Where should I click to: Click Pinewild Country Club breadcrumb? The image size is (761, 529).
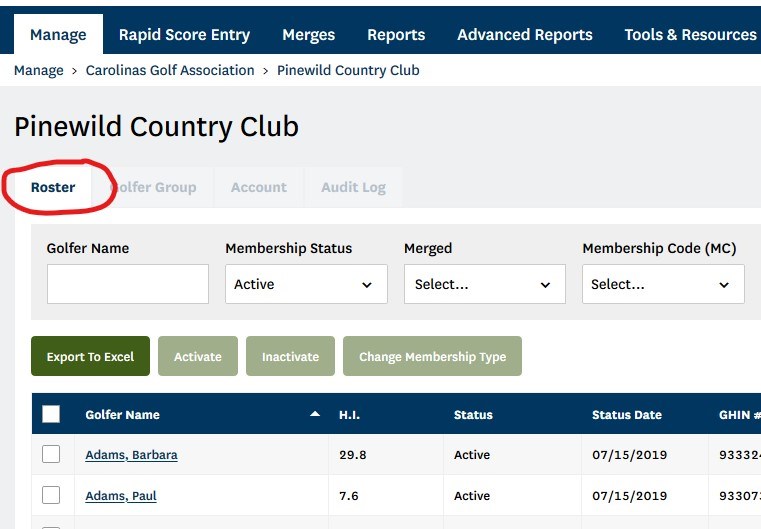(x=348, y=70)
